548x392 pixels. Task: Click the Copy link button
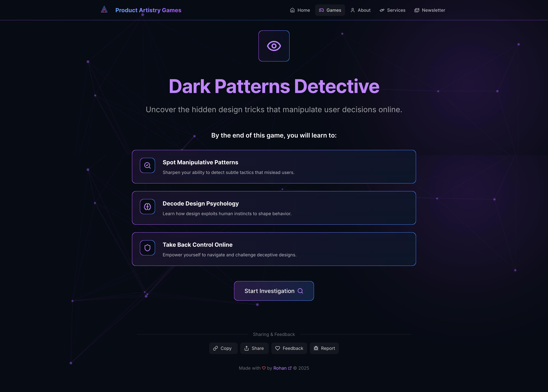coord(223,348)
